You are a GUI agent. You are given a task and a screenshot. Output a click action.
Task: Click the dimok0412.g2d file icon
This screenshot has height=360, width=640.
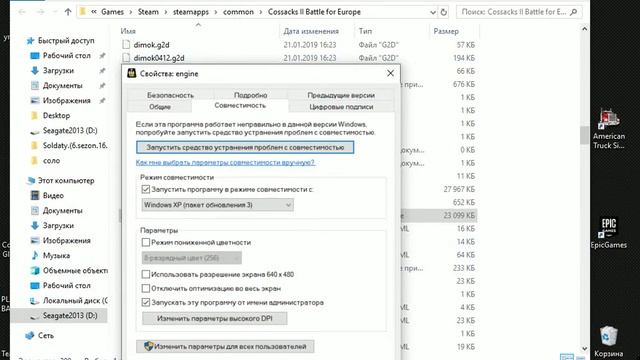(126, 58)
